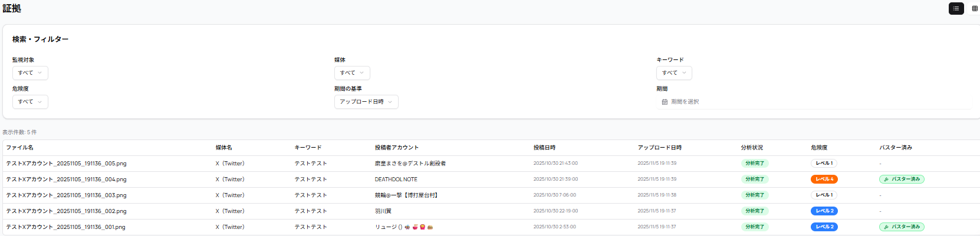The image size is (980, 236).
Task: Open 期間の基準 アップロード日時 dropdown
Action: [x=366, y=102]
